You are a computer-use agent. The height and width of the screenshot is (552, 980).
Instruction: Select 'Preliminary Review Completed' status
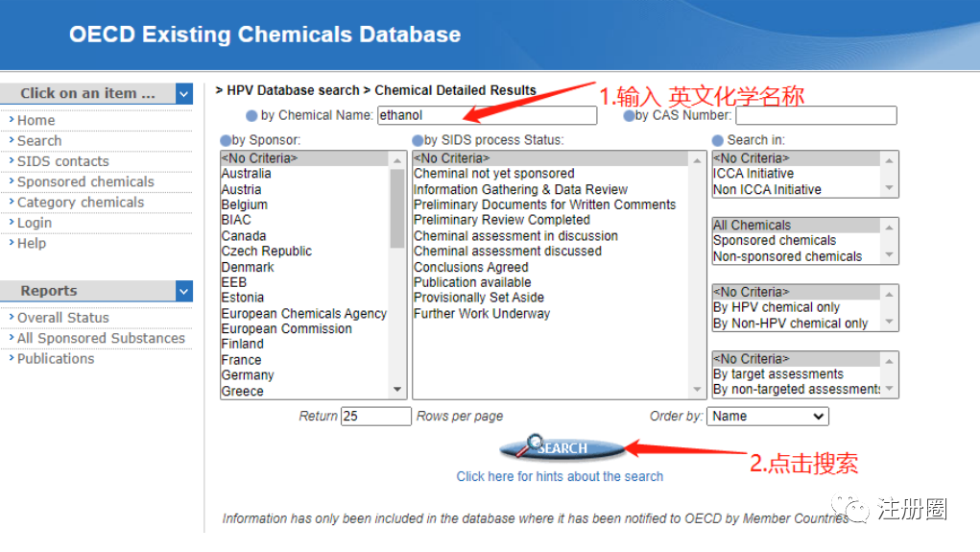[x=502, y=220]
